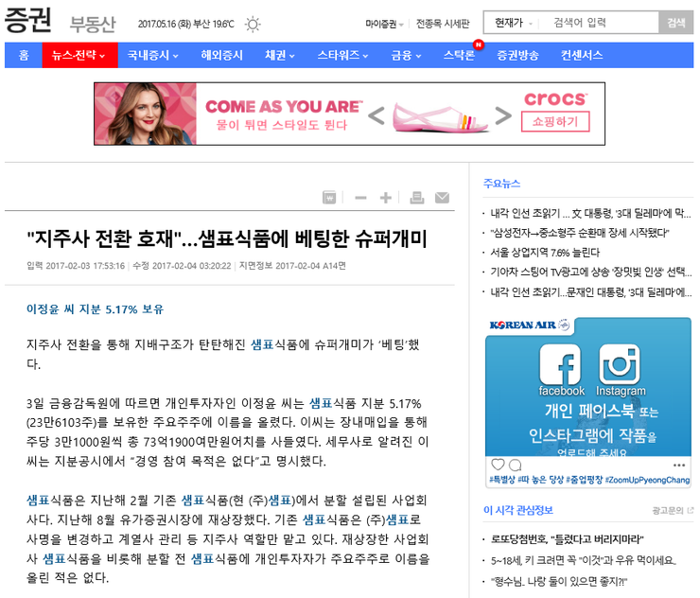Click left arrow in Crocs banner
Image resolution: width=700 pixels, height=598 pixels.
376,115
